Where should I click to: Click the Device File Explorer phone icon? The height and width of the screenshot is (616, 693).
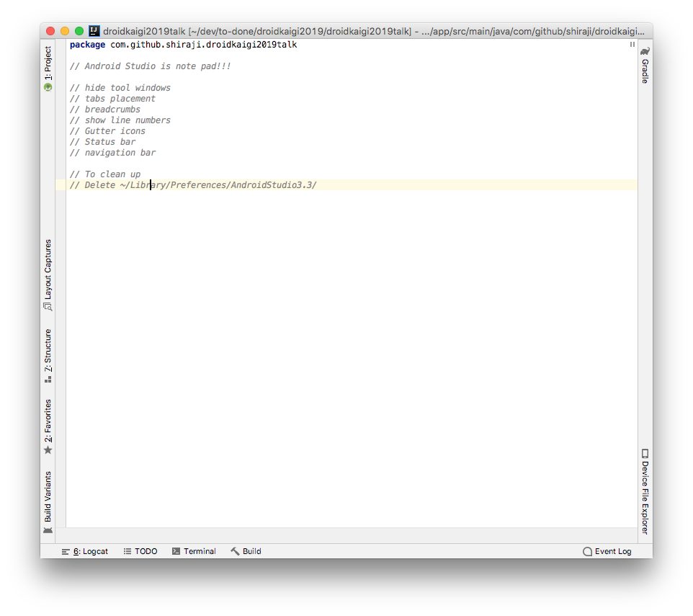(645, 453)
